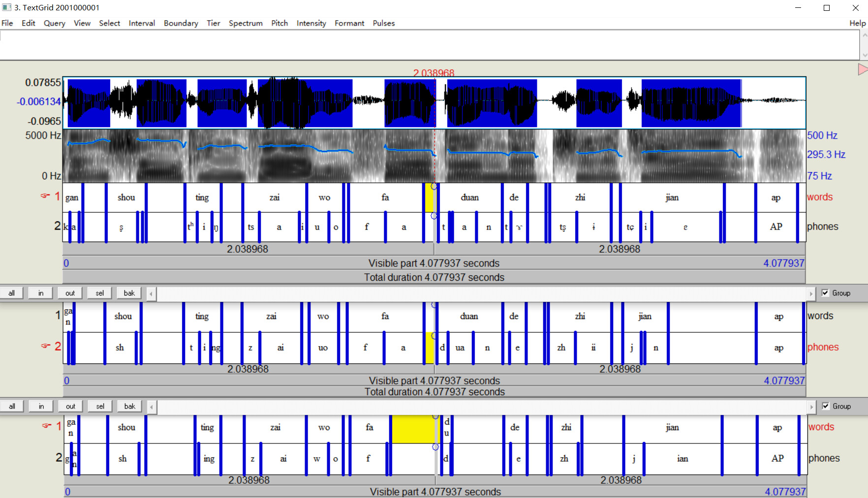Click the first 'in' zoom button
This screenshot has height=498, width=868.
[x=41, y=293]
